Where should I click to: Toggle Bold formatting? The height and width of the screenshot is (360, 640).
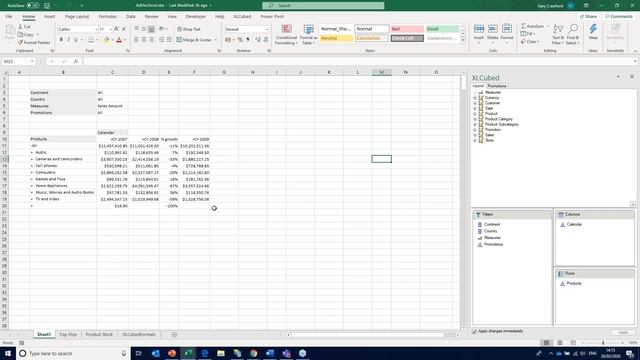click(x=61, y=40)
